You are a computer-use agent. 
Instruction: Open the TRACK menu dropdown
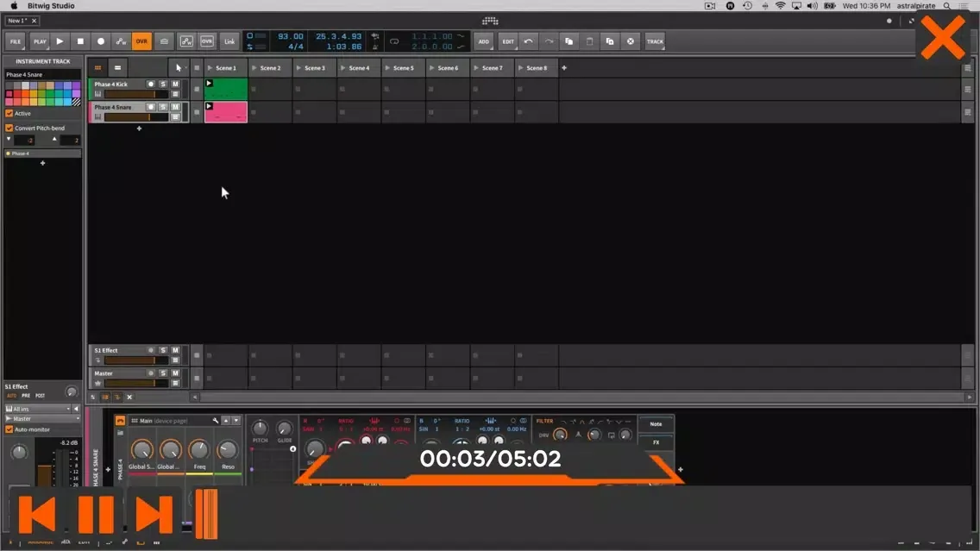point(655,41)
